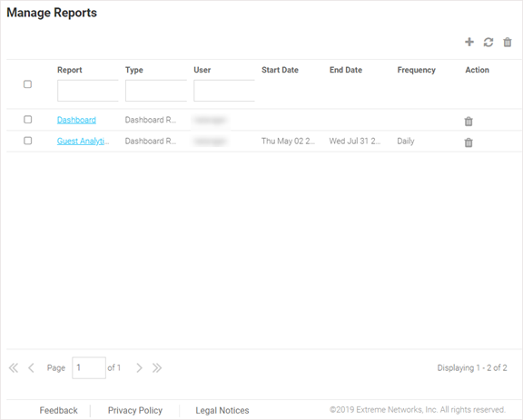Click the add report plus icon
The image size is (523, 420).
coord(469,42)
